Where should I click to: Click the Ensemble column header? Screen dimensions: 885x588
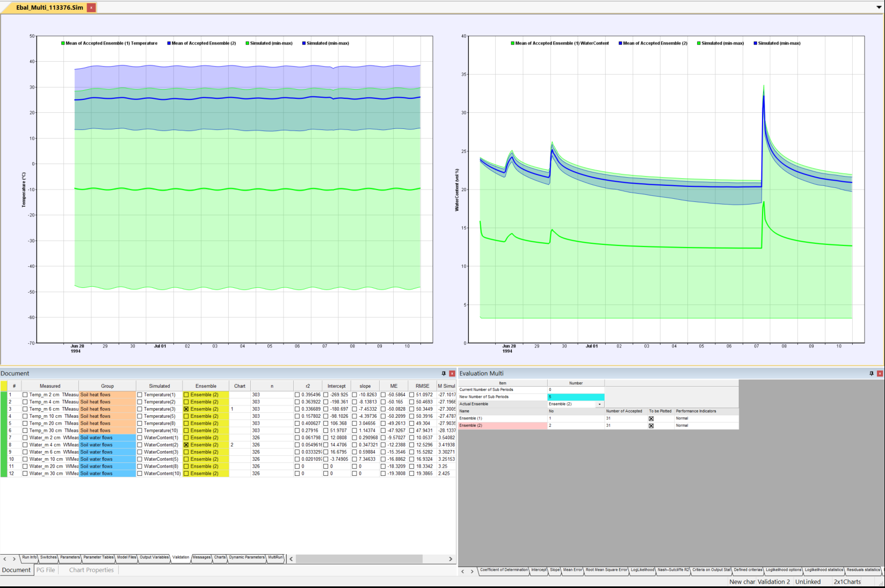click(206, 386)
